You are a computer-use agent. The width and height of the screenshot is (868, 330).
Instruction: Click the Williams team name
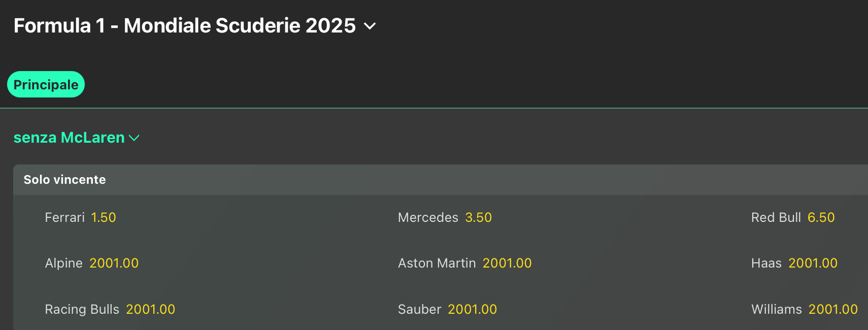tap(776, 309)
